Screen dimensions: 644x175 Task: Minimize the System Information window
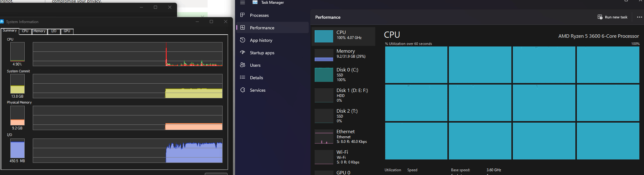(197, 22)
